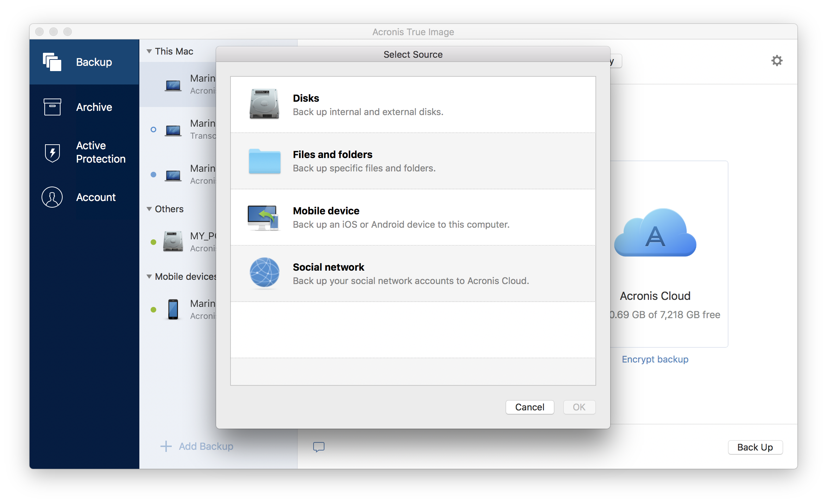Open the Archive section

[x=84, y=107]
